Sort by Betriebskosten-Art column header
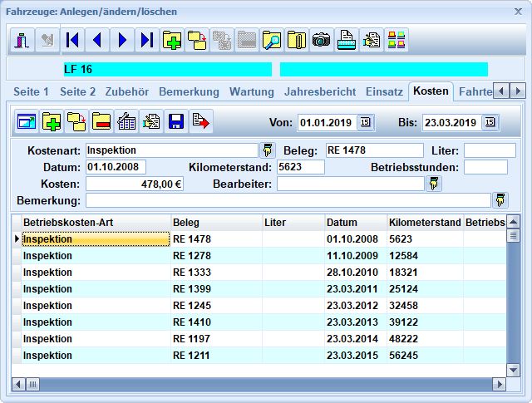The height and width of the screenshot is (403, 532). point(96,223)
